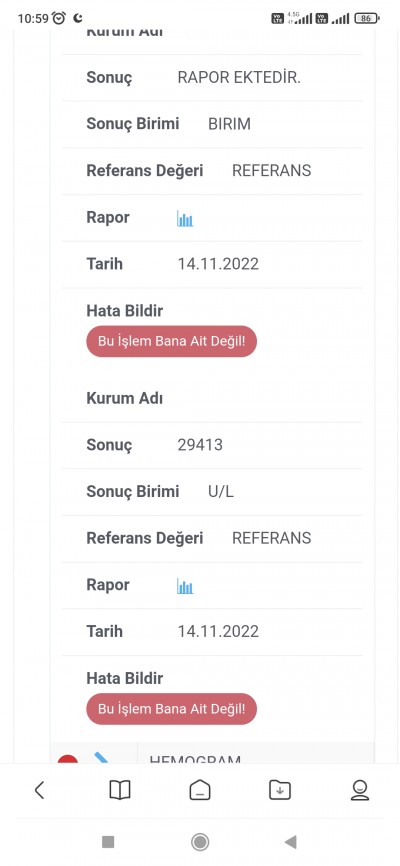The width and height of the screenshot is (400, 866).
Task: Select the RAPOR EKTEDİR. result text
Action: pyautogui.click(x=239, y=78)
